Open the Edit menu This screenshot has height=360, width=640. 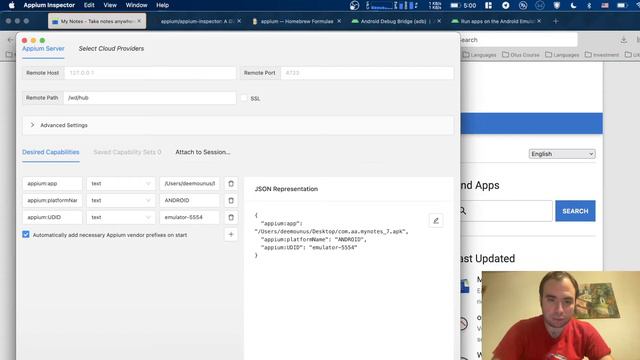(89, 5)
